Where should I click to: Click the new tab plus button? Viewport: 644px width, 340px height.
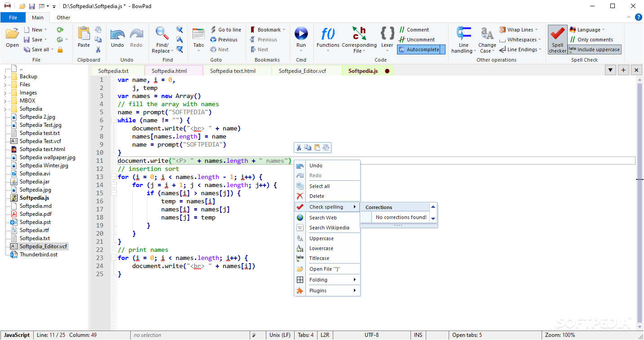coord(623,70)
